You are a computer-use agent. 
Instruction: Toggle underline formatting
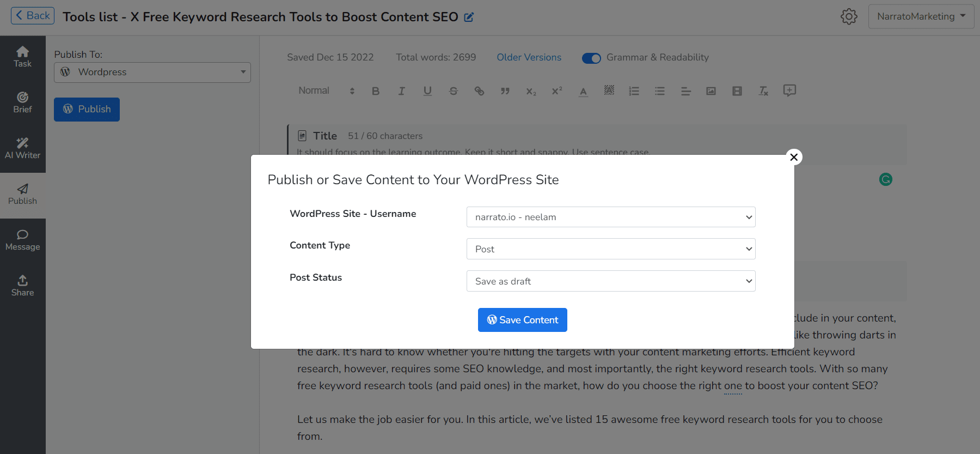pyautogui.click(x=427, y=91)
